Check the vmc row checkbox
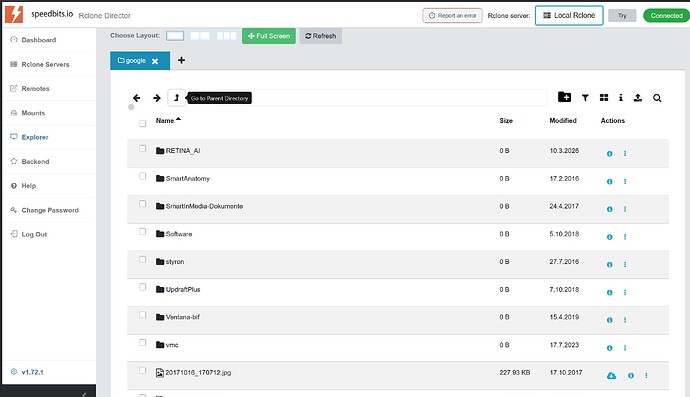The image size is (690, 397). [x=143, y=342]
